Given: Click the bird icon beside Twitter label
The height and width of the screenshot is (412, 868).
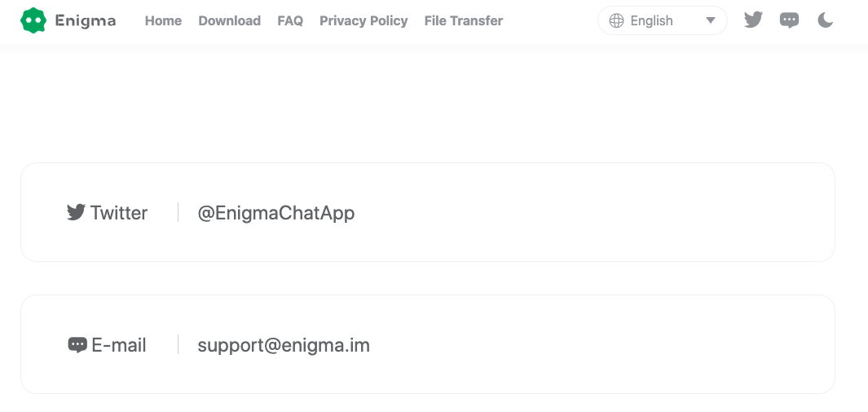Looking at the screenshot, I should pos(76,213).
